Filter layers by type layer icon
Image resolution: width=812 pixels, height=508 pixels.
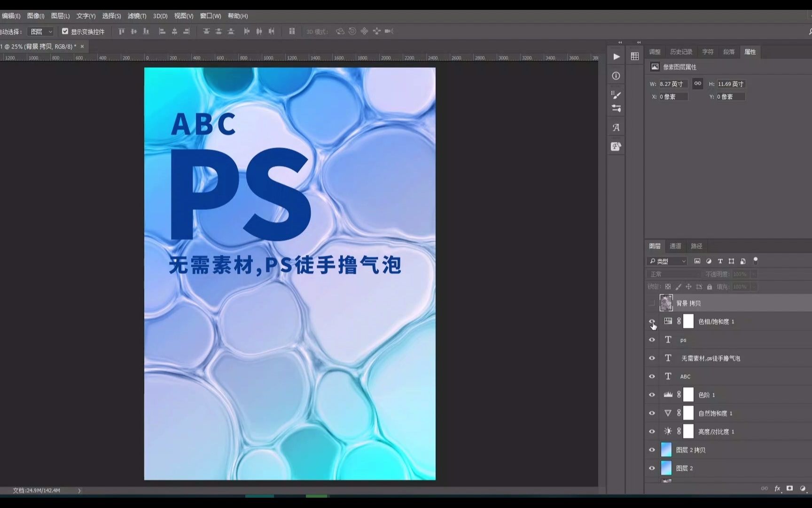tap(720, 261)
